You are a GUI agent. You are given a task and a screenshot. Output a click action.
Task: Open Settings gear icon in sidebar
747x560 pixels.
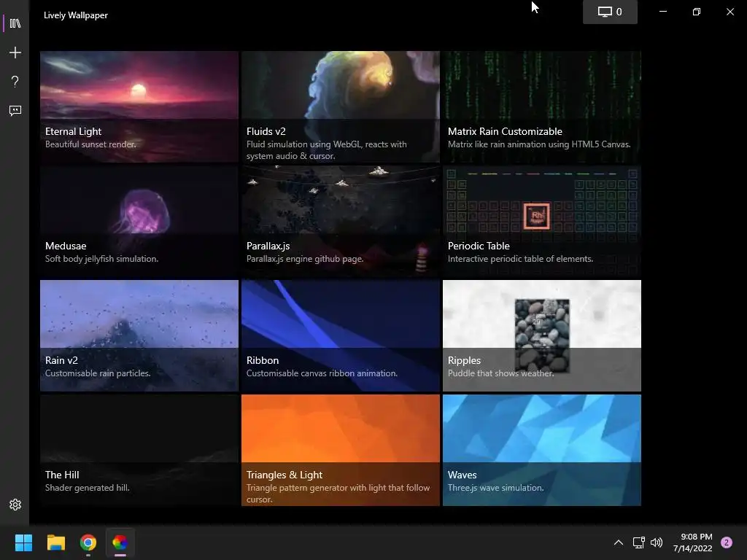pos(15,505)
